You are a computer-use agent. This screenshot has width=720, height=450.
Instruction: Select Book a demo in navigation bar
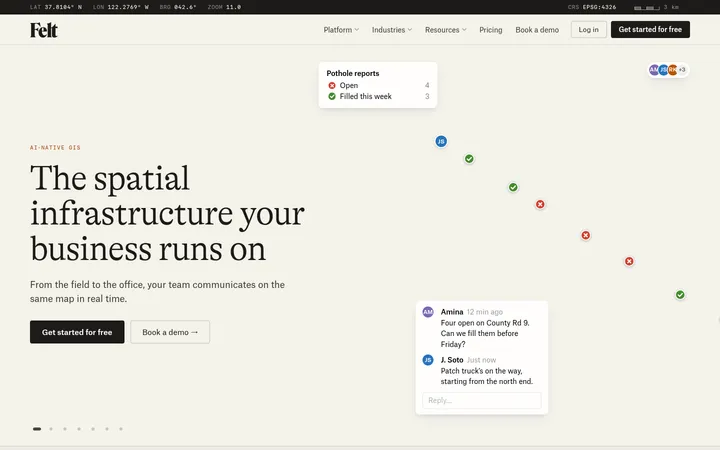[537, 30]
